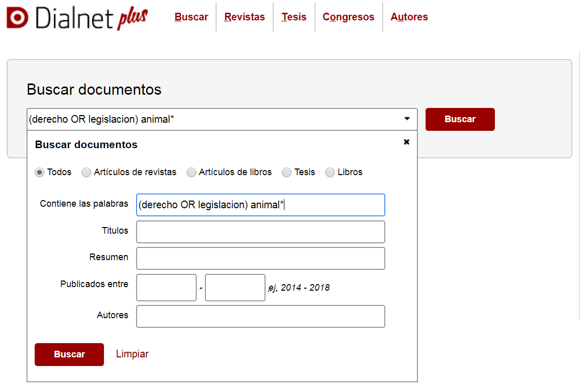
Task: Select the Tesis radio button
Action: (287, 173)
